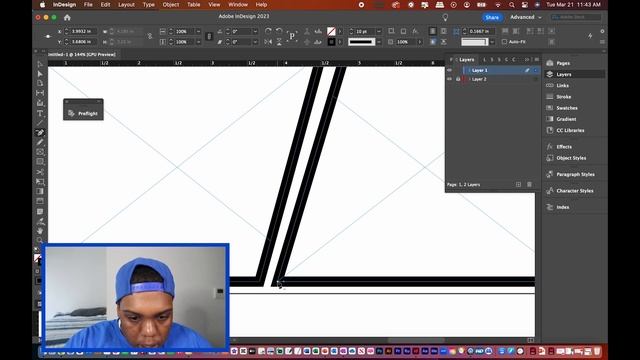Click the fill None swatch in control panel
Image resolution: width=640 pixels, height=360 pixels.
[331, 31]
